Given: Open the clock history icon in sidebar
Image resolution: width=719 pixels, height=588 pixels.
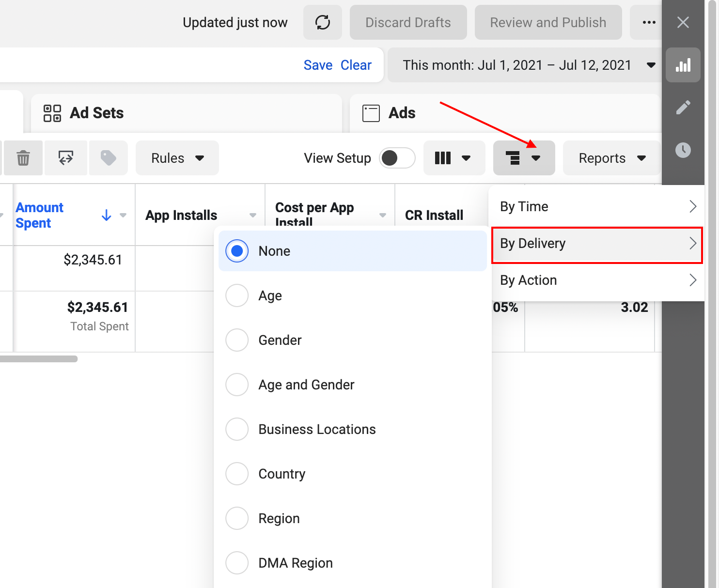Looking at the screenshot, I should click(x=683, y=150).
